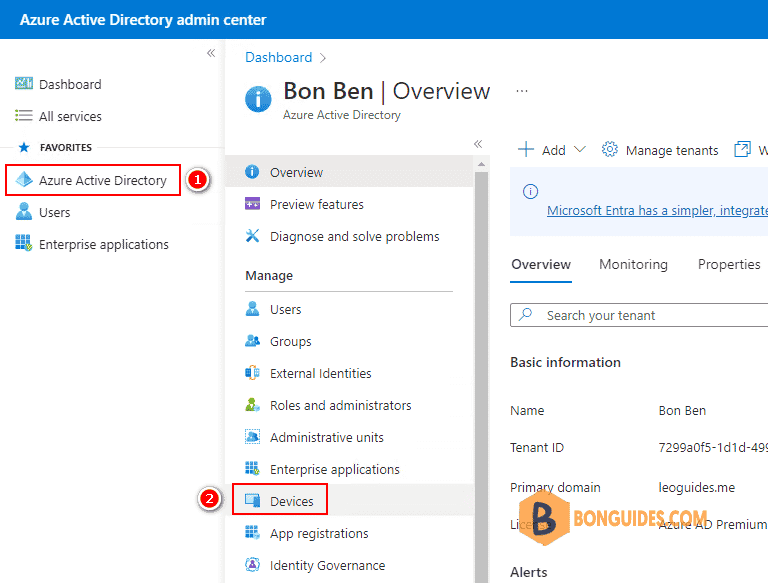Viewport: 768px width, 583px height.
Task: Switch to the Overview tab
Action: [x=541, y=265]
